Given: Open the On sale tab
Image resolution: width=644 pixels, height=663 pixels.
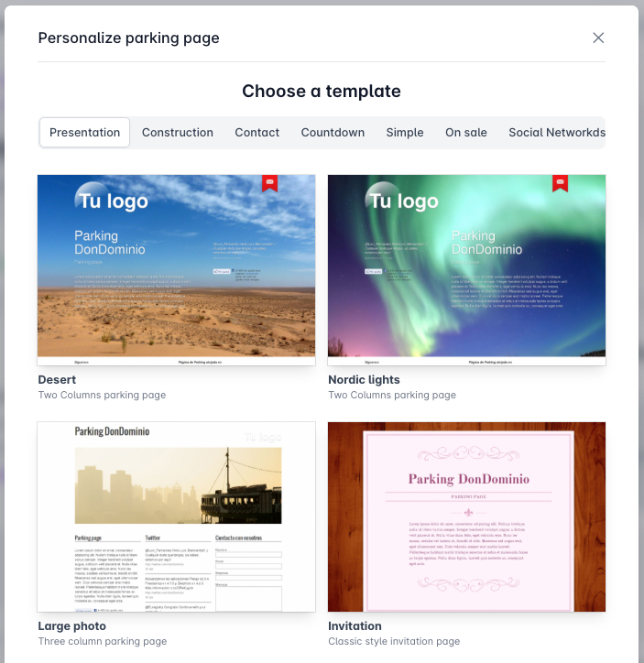Looking at the screenshot, I should coord(466,133).
